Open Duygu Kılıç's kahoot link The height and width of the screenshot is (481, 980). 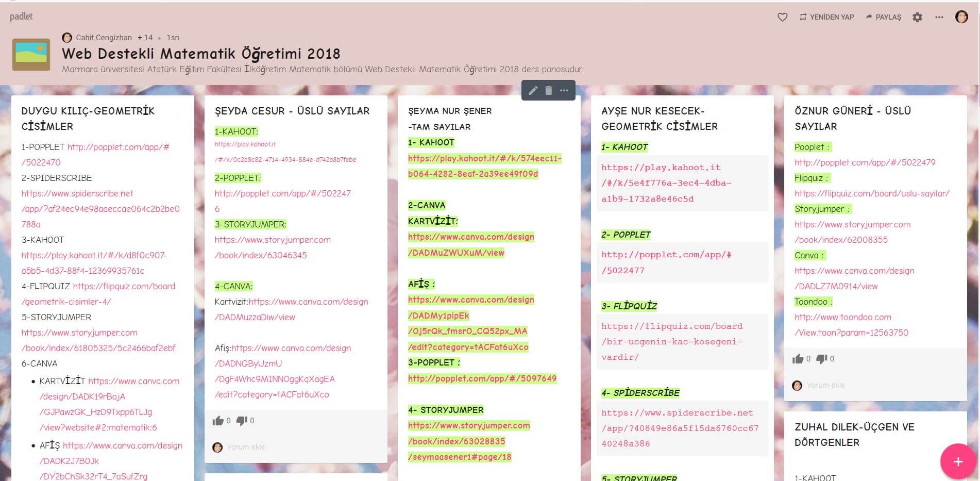[x=94, y=263]
